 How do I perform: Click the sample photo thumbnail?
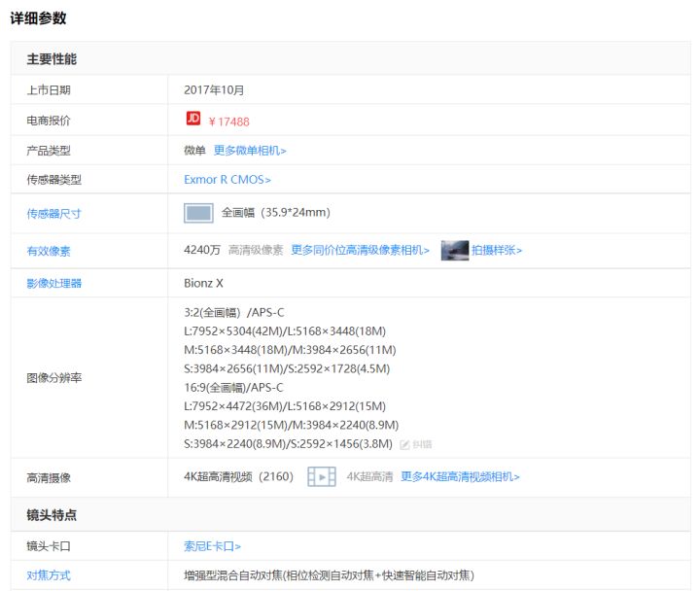tap(455, 251)
